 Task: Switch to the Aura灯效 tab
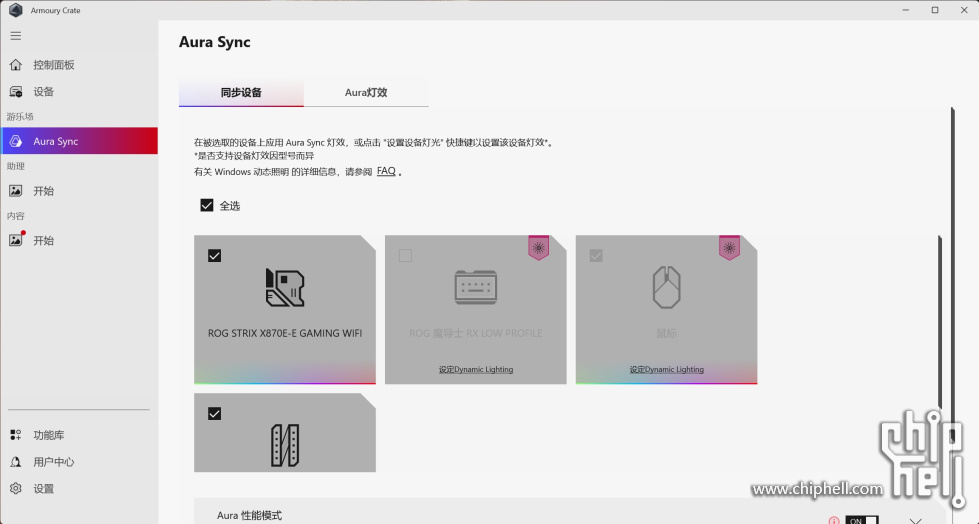tap(366, 92)
